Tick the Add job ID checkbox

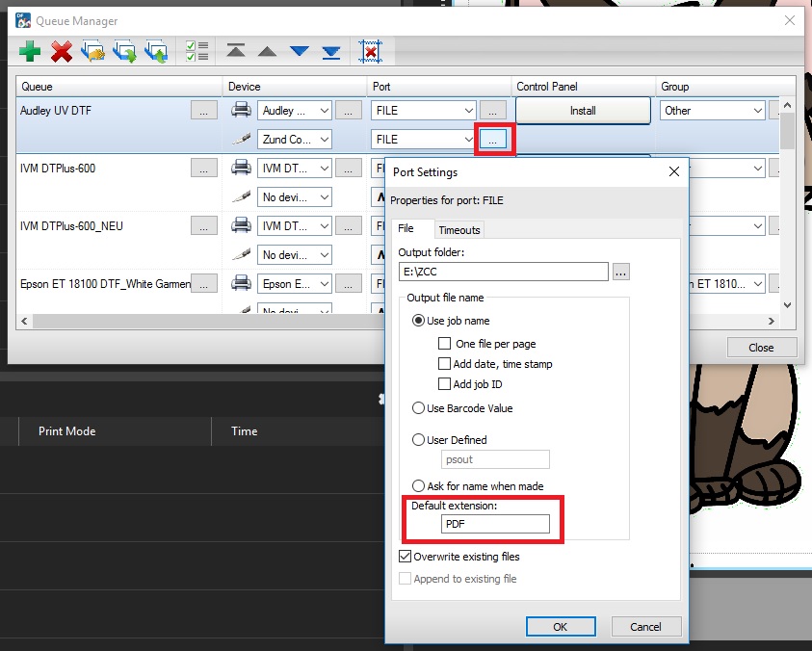[444, 384]
